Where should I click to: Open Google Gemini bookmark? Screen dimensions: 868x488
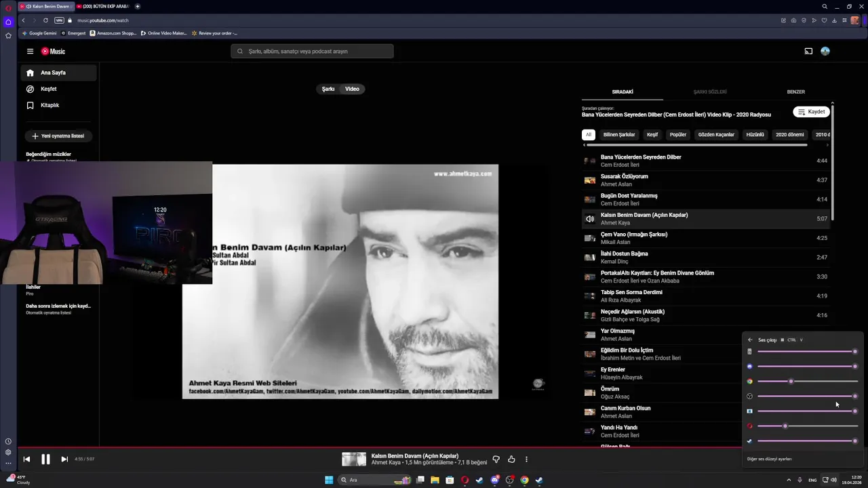point(39,33)
